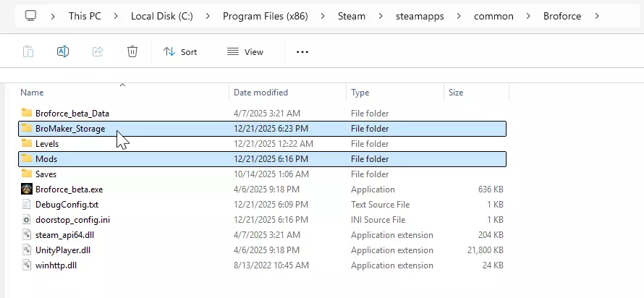Select the winhttp.dll file icon
The image size is (644, 298).
pos(27,265)
